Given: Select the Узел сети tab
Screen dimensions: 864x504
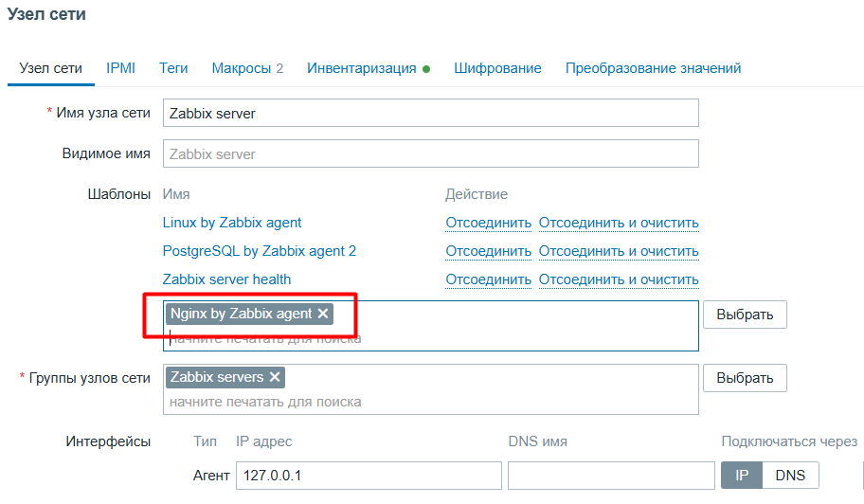Looking at the screenshot, I should pos(51,68).
